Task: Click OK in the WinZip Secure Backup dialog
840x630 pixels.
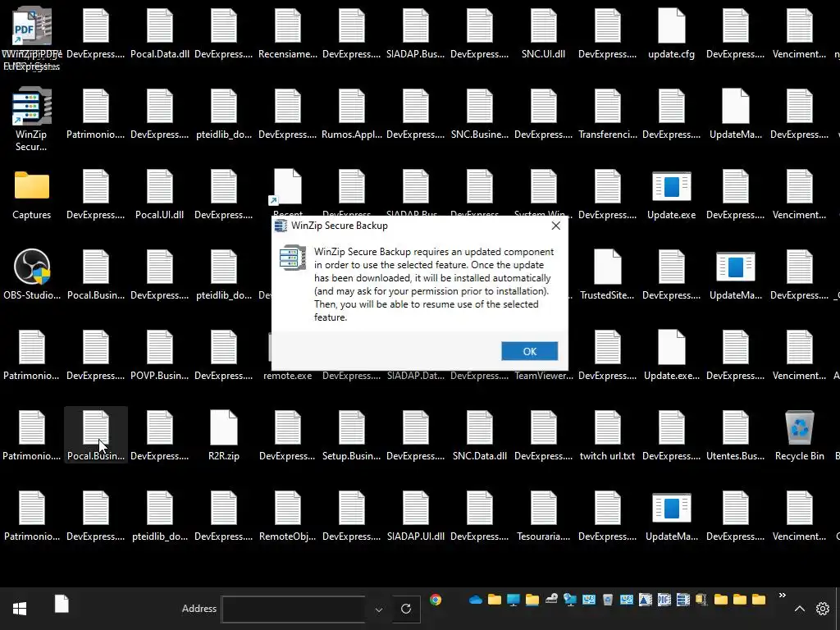Action: point(529,351)
